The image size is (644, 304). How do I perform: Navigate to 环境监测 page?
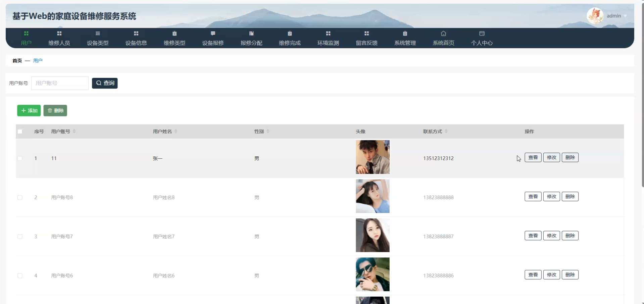click(x=328, y=43)
